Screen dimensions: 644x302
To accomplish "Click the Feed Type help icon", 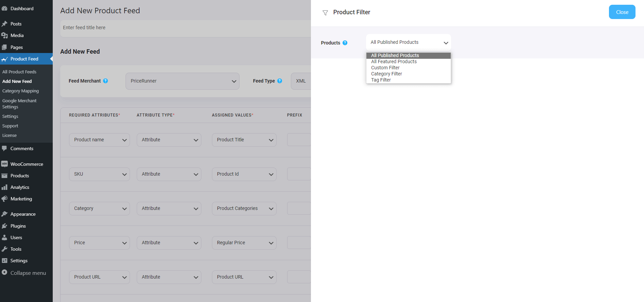I will (280, 81).
